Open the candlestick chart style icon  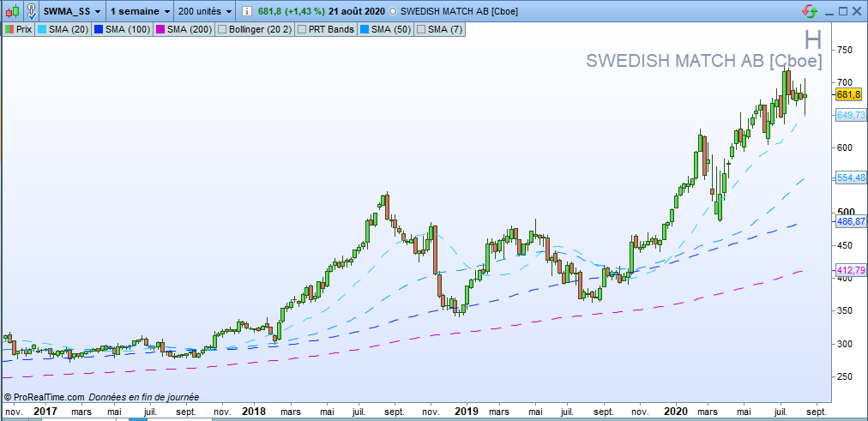[x=12, y=11]
